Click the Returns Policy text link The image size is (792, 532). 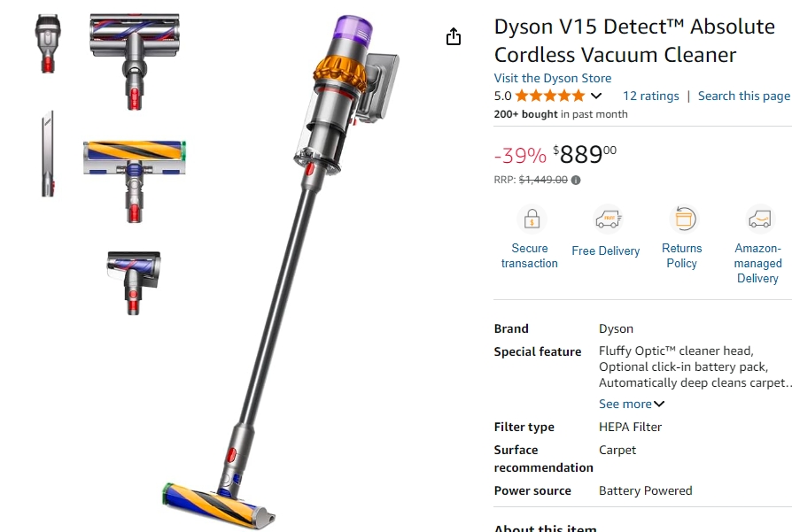[681, 256]
